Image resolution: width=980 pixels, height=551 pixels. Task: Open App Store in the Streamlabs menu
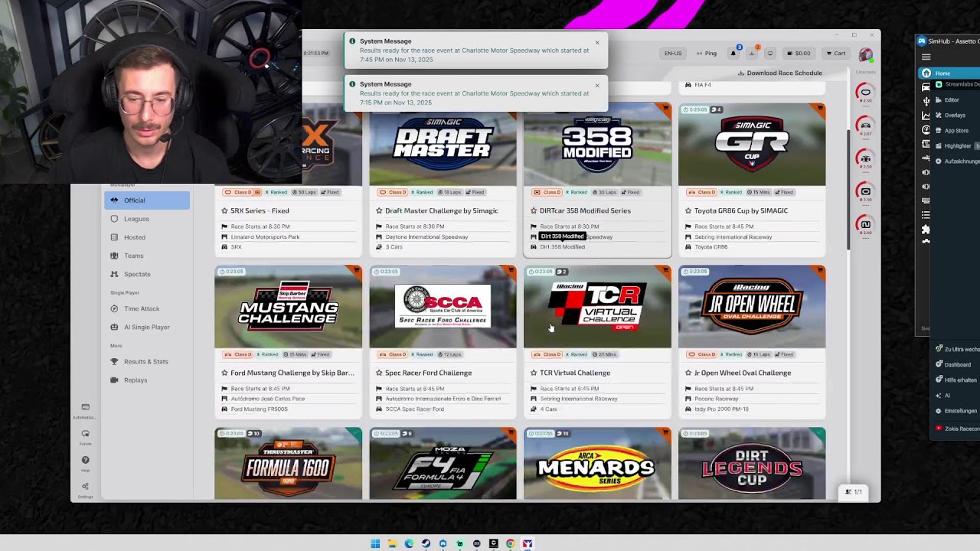[x=956, y=131]
